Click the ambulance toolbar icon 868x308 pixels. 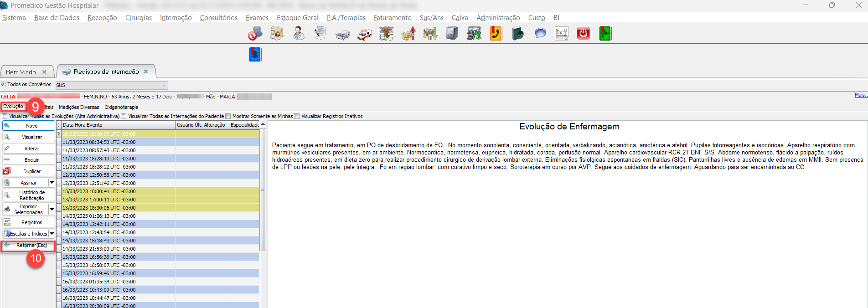tap(364, 34)
